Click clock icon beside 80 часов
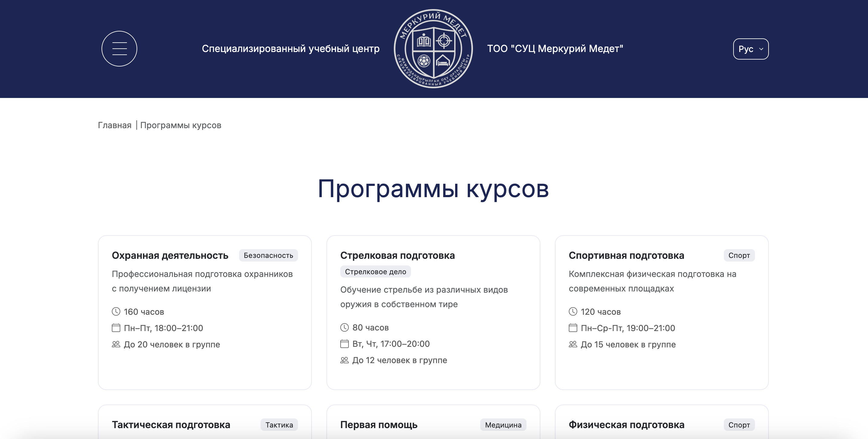868x439 pixels. click(344, 327)
